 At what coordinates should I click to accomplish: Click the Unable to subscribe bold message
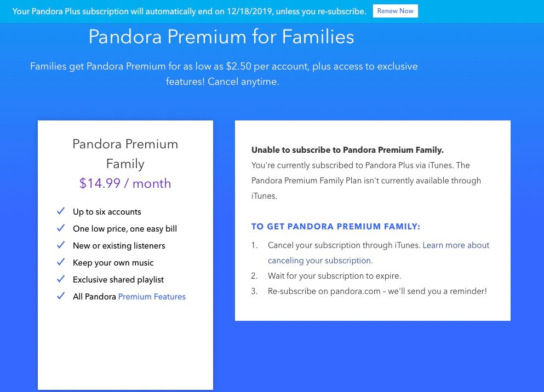347,150
